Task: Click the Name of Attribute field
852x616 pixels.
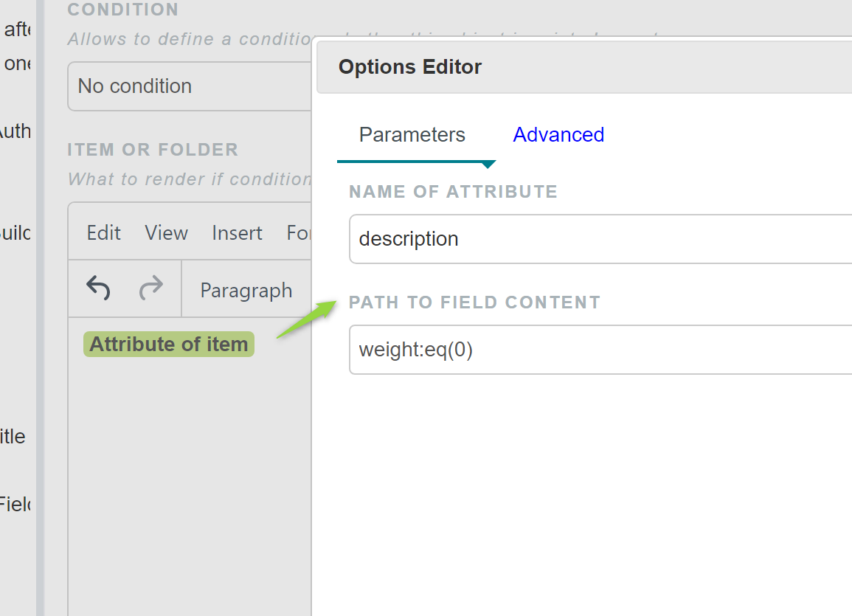Action: point(599,239)
